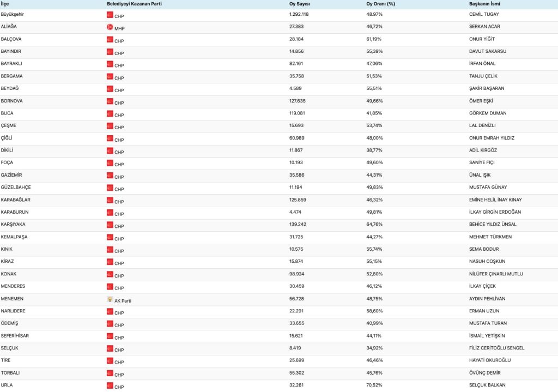558x392 pixels.
Task: Click the CHP flag icon in URLA row
Action: coord(110,386)
